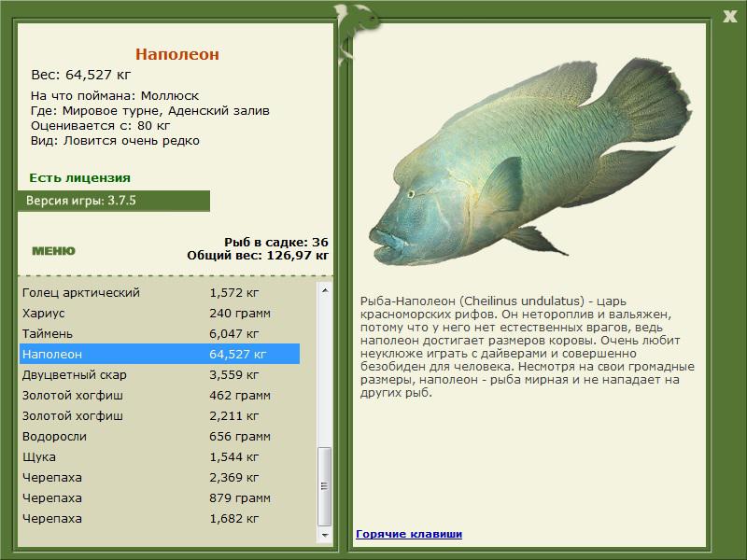This screenshot has height=560, width=747.
Task: Open the МЕНЮ menu
Action: (53, 251)
